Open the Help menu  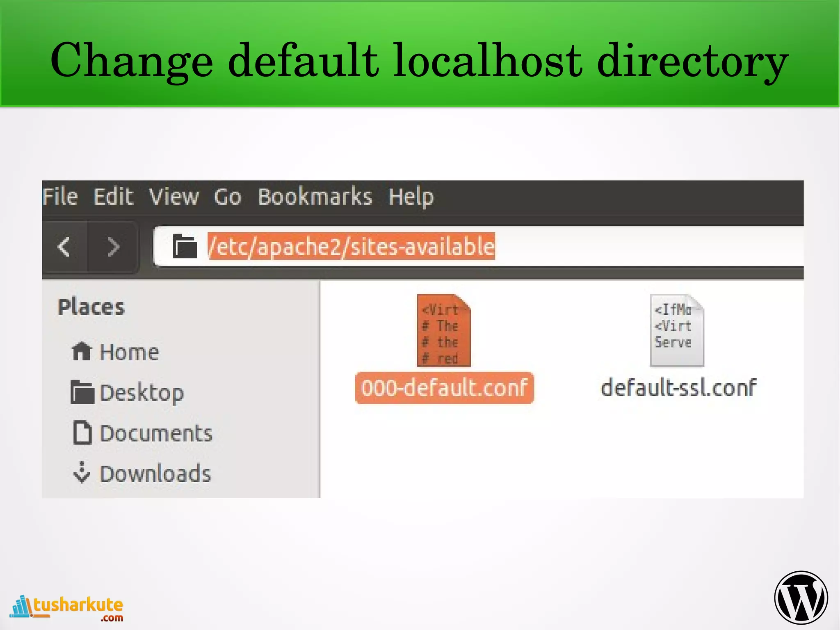(x=411, y=197)
